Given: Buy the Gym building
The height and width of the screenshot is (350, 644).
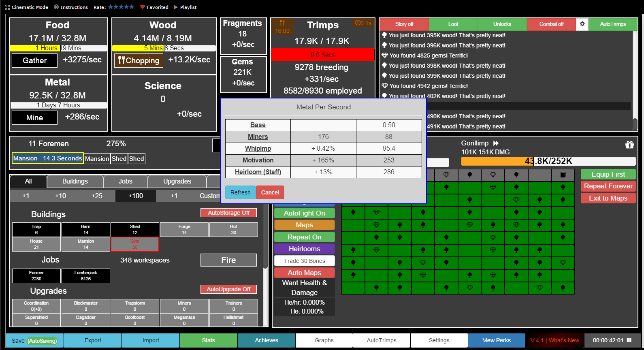Looking at the screenshot, I should pyautogui.click(x=135, y=244).
